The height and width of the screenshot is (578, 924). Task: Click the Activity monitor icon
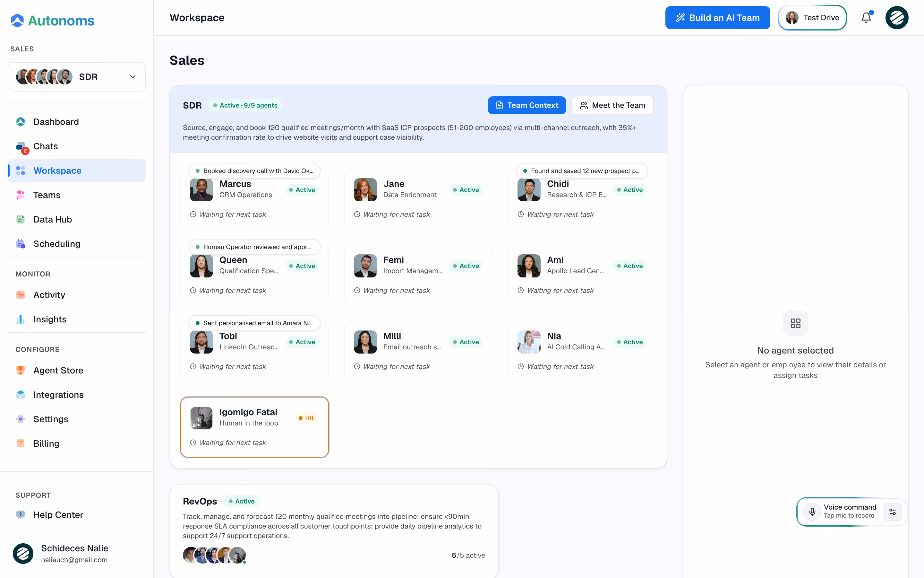tap(21, 295)
